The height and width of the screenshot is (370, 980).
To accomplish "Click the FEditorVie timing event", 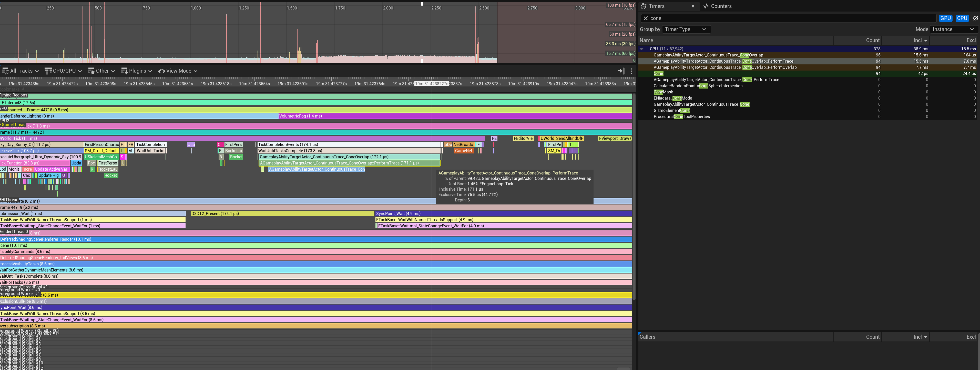I will click(524, 138).
